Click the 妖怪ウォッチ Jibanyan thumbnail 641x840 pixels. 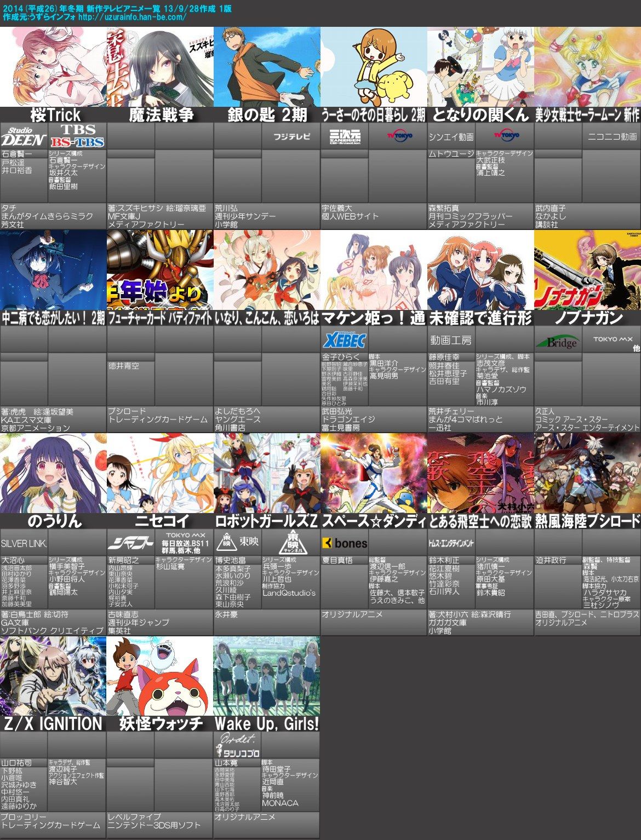(x=160, y=676)
